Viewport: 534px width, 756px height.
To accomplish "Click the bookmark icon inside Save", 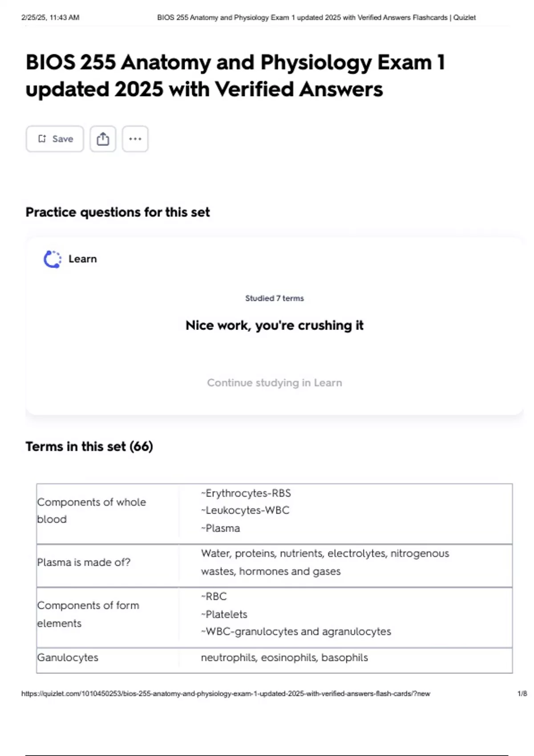I will (42, 139).
